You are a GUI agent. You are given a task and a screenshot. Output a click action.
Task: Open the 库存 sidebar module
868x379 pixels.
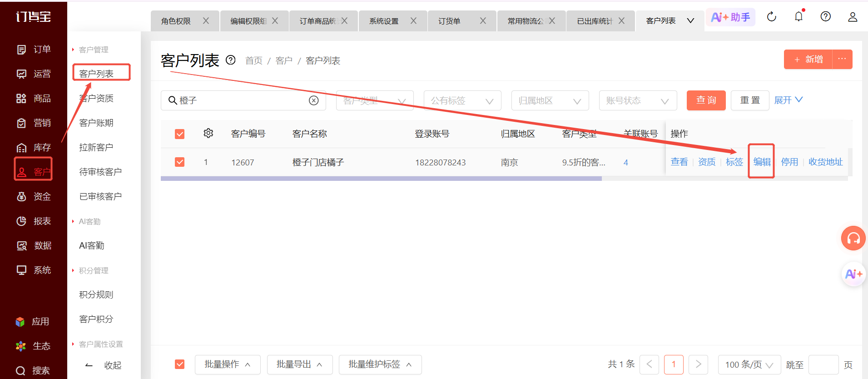click(33, 147)
